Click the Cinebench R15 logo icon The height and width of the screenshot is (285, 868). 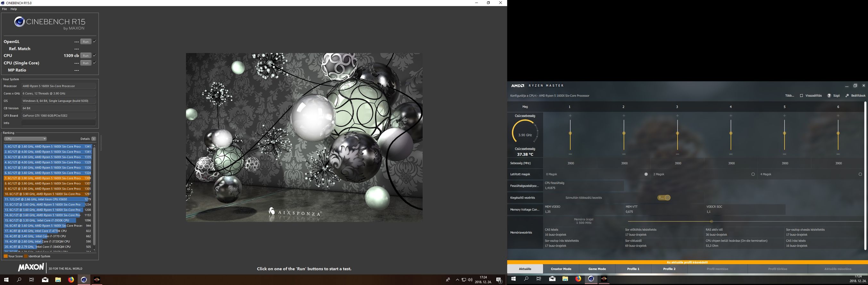tap(19, 22)
